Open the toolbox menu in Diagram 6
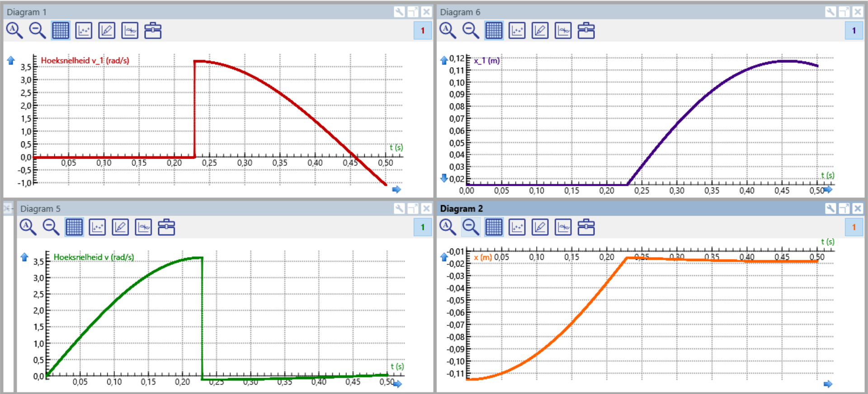 [x=586, y=31]
